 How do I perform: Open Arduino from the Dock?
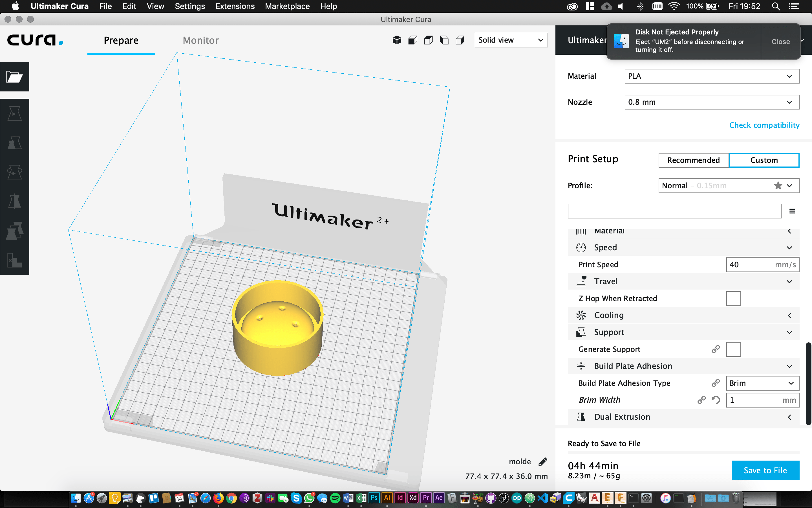pos(517,498)
